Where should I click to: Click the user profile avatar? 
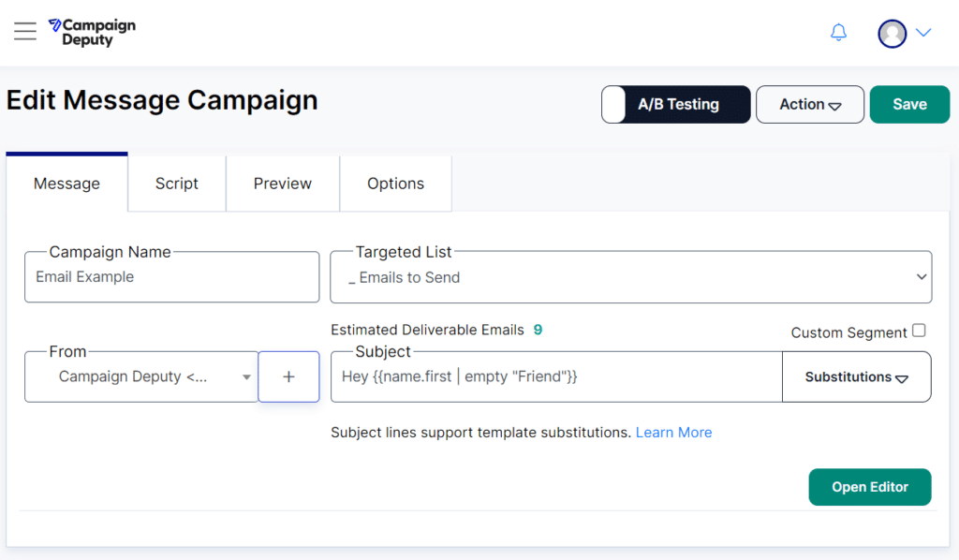pos(893,33)
